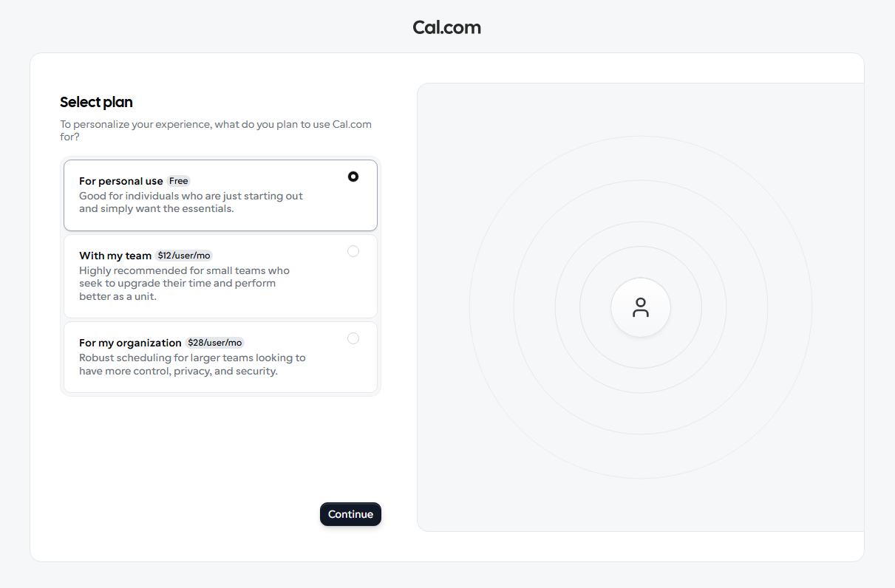Select the 'For my organization' radio button
895x588 pixels.
pyautogui.click(x=353, y=338)
